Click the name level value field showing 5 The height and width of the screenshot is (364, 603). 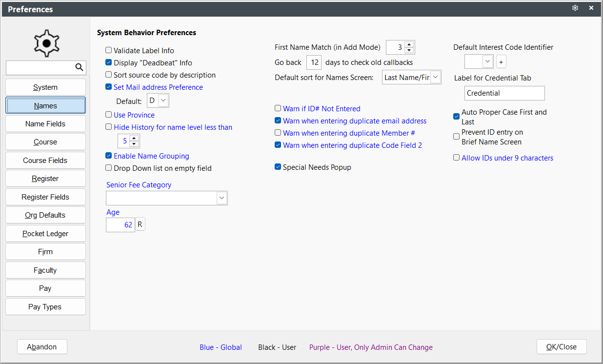[124, 141]
